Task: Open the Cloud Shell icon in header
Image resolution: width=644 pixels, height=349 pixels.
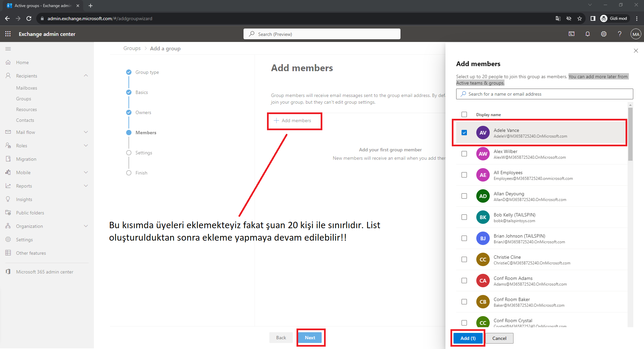Action: point(572,34)
